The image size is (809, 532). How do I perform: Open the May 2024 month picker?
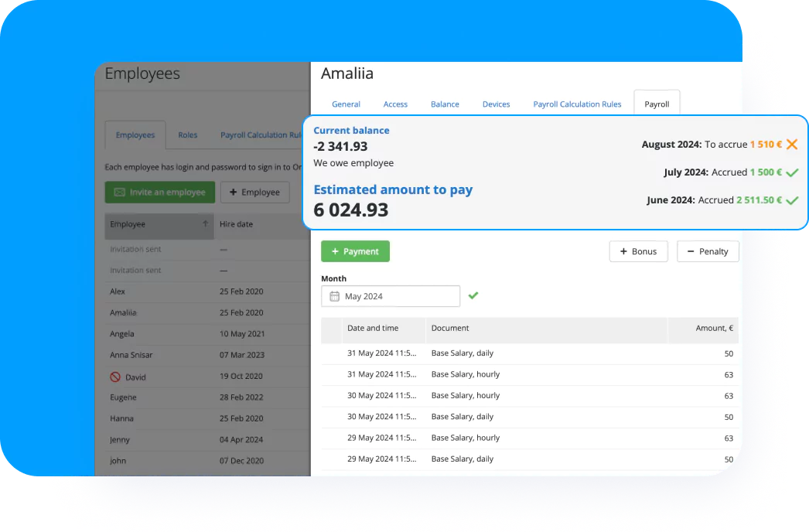390,296
